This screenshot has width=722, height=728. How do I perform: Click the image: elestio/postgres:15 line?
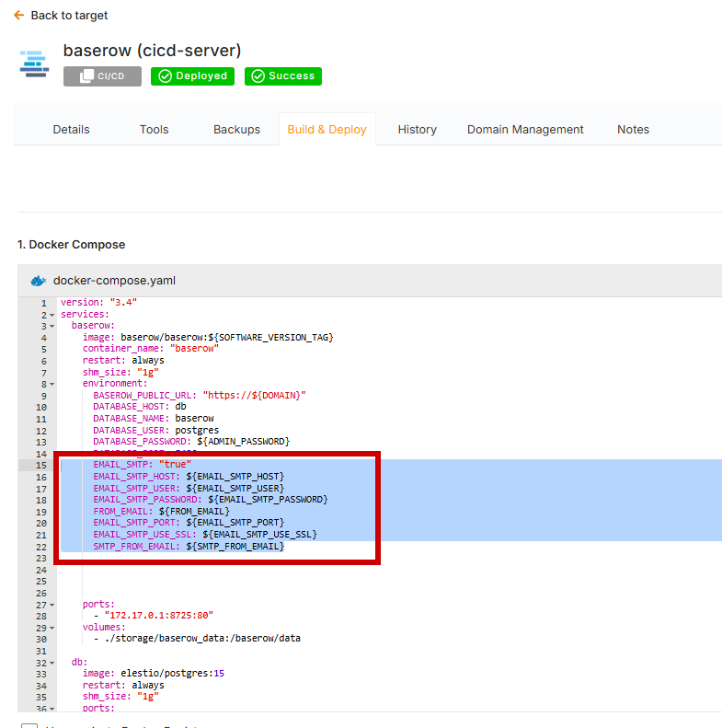tap(154, 674)
